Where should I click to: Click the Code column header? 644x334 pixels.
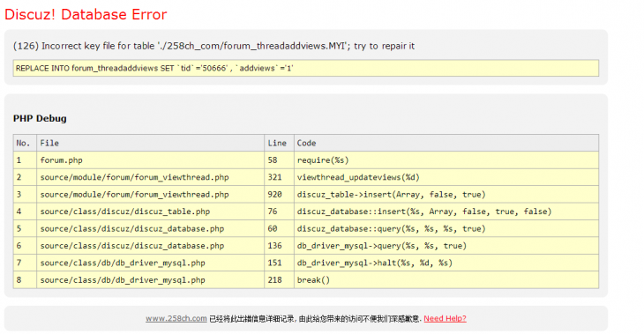click(446, 143)
